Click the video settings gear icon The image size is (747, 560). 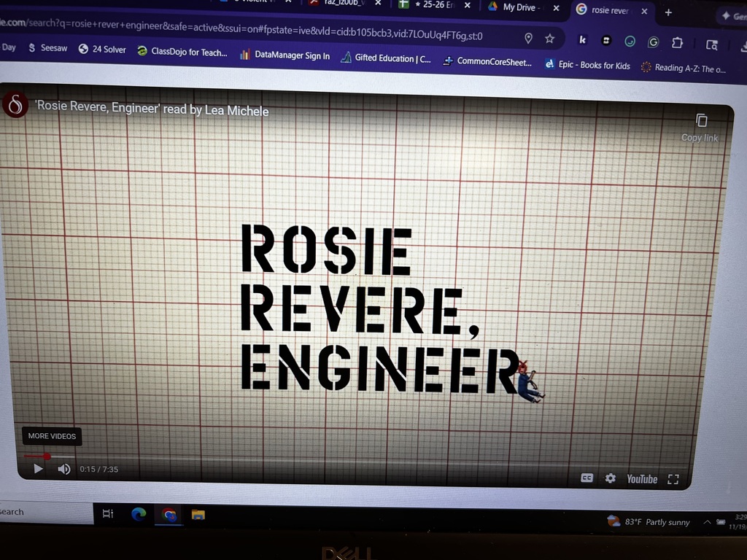(611, 478)
